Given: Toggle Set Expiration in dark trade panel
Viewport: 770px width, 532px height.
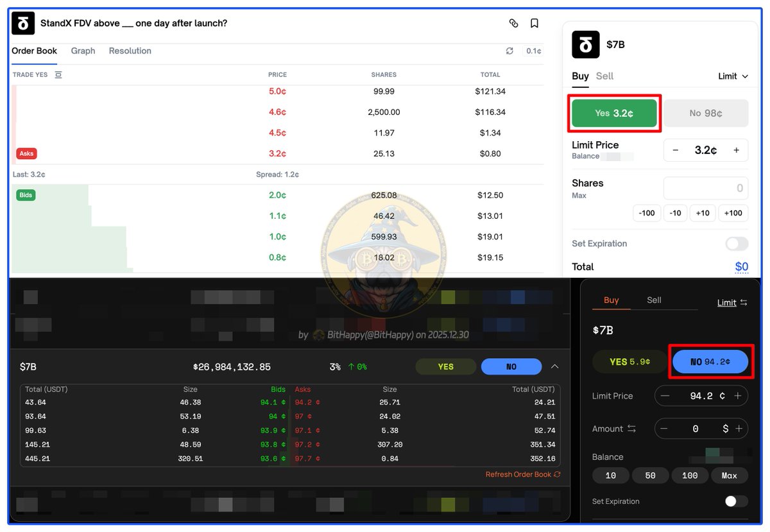Looking at the screenshot, I should (x=737, y=501).
